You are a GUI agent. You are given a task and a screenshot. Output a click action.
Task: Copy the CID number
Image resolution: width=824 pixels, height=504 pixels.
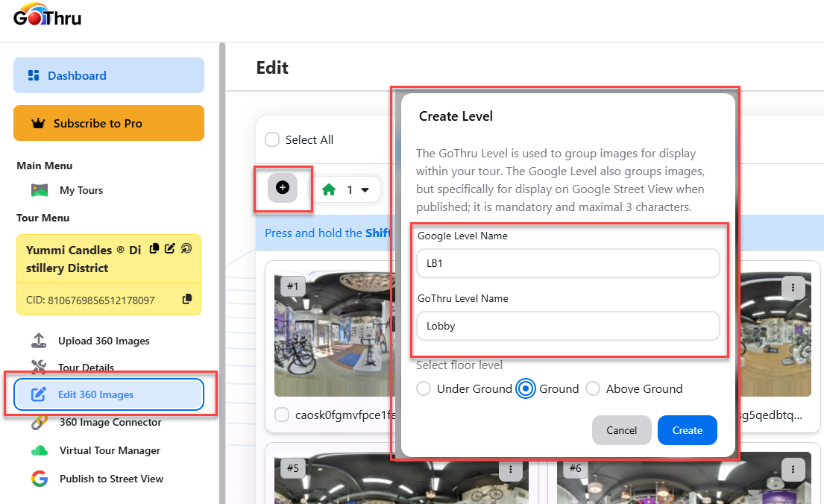coord(186,300)
